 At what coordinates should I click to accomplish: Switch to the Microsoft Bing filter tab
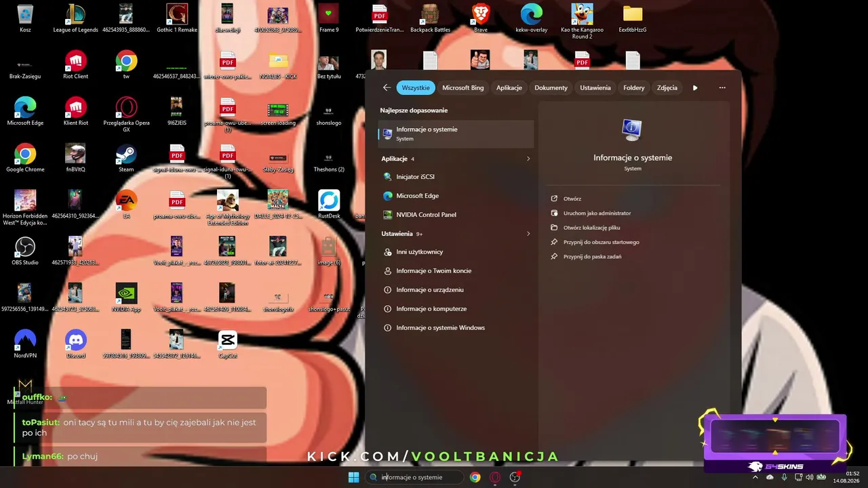pyautogui.click(x=463, y=87)
